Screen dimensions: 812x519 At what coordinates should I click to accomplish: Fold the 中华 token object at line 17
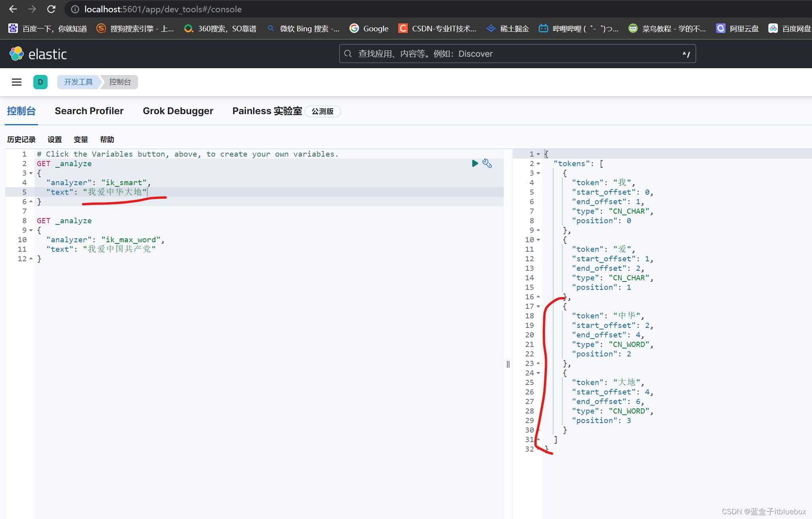pyautogui.click(x=538, y=306)
